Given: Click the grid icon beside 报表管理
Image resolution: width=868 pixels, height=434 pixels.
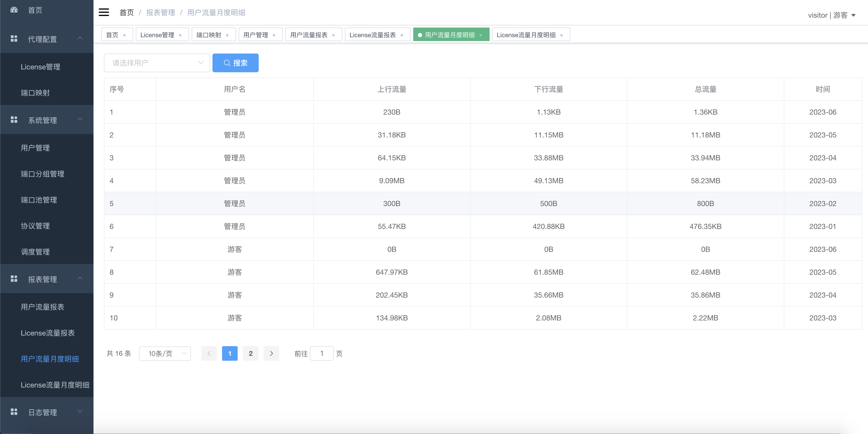Looking at the screenshot, I should pyautogui.click(x=14, y=279).
